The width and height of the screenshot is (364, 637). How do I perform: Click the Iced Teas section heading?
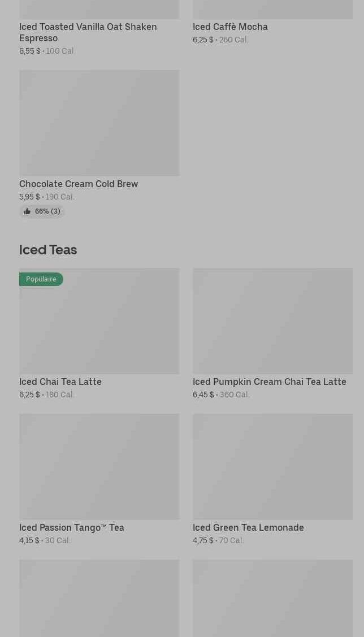(x=48, y=249)
